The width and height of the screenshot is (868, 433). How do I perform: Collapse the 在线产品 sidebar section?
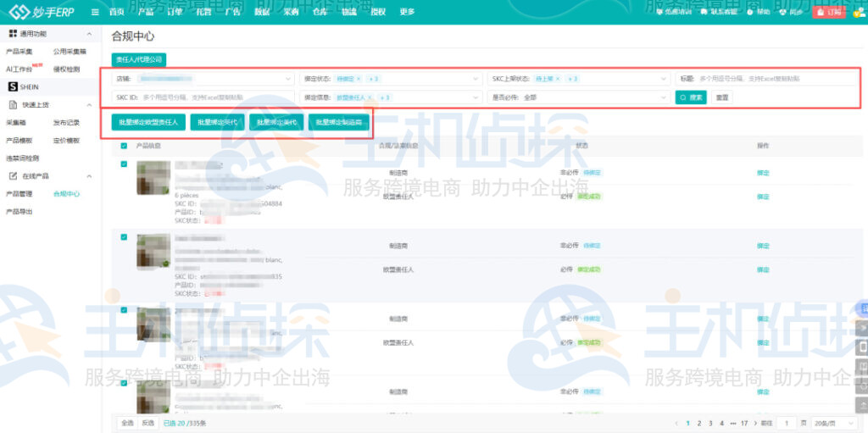pyautogui.click(x=90, y=176)
